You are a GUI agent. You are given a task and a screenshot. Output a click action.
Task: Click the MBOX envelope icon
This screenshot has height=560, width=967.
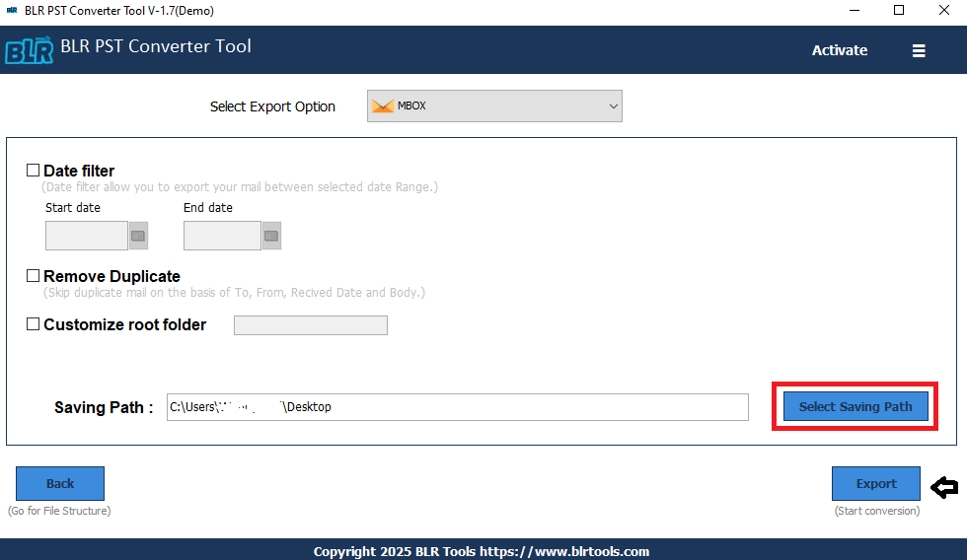(383, 105)
